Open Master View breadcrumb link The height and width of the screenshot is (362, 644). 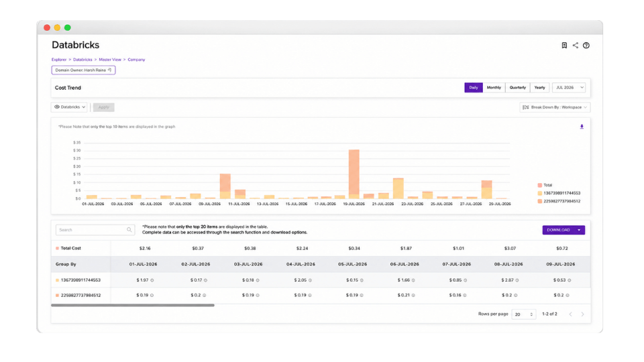[109, 60]
